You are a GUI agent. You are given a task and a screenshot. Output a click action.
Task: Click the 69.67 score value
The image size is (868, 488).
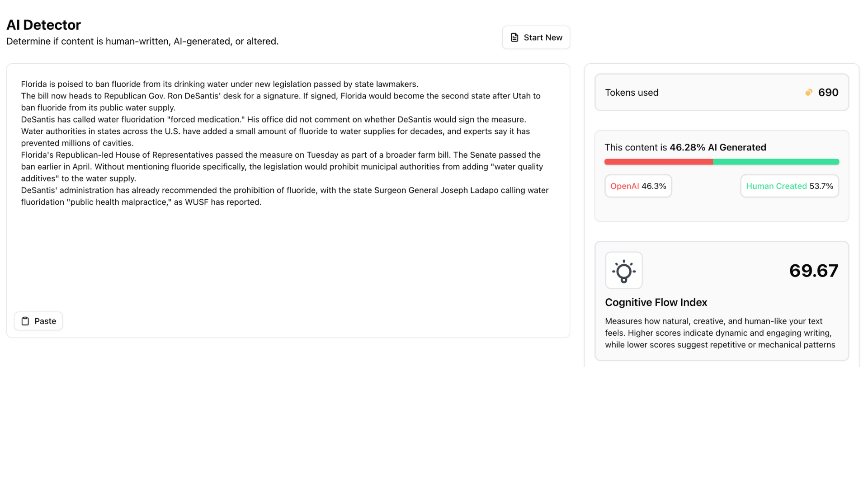tap(813, 271)
